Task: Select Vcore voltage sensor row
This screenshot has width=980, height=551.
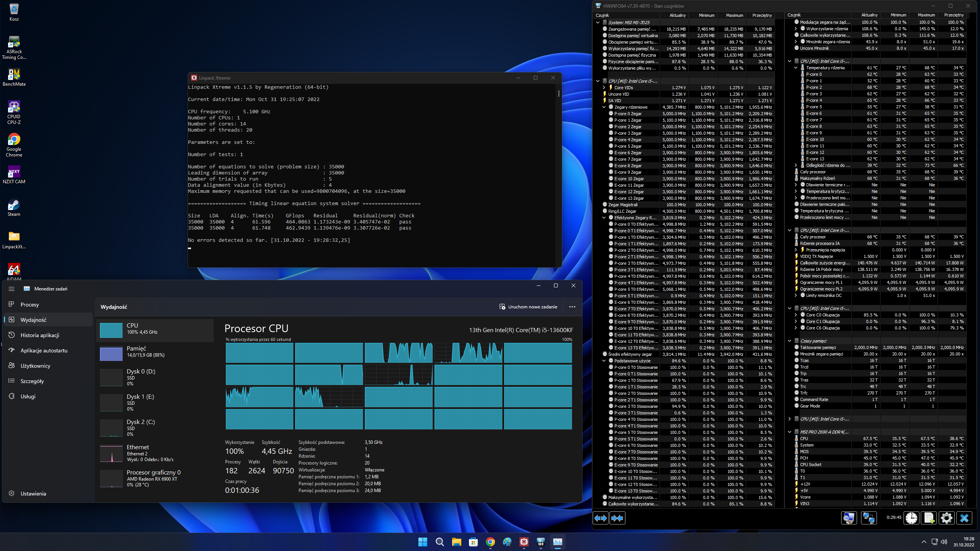Action: (x=880, y=497)
